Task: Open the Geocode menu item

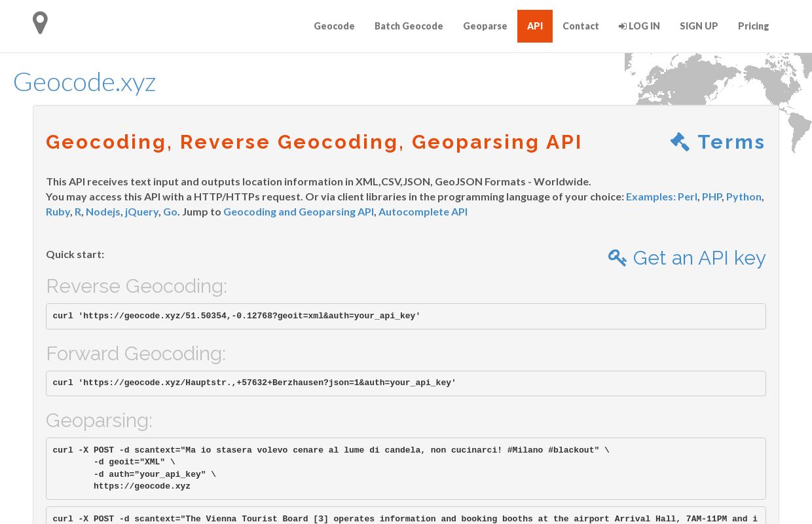Action: 334,26
